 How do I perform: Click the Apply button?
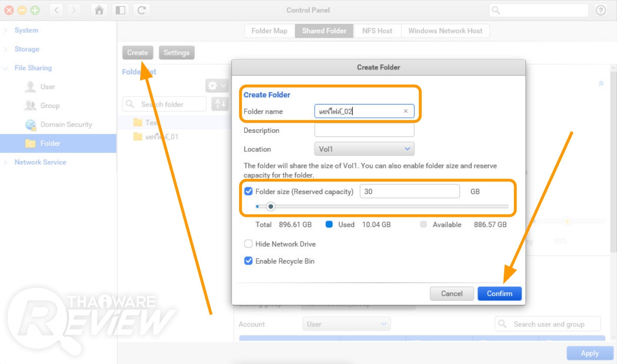(590, 353)
